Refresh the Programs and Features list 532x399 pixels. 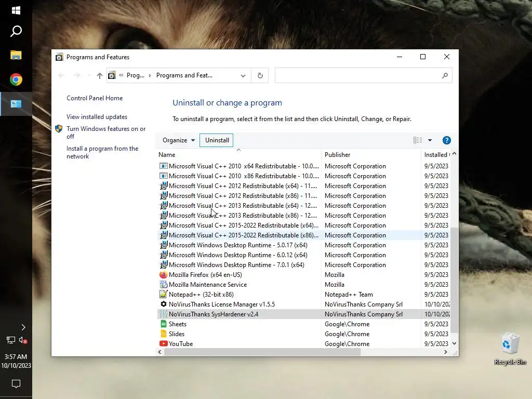[260, 76]
